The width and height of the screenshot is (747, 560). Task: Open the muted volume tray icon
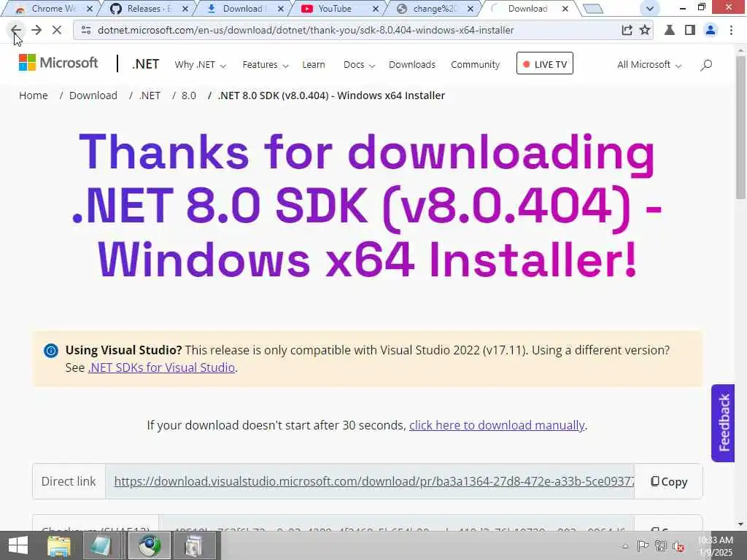point(678,546)
